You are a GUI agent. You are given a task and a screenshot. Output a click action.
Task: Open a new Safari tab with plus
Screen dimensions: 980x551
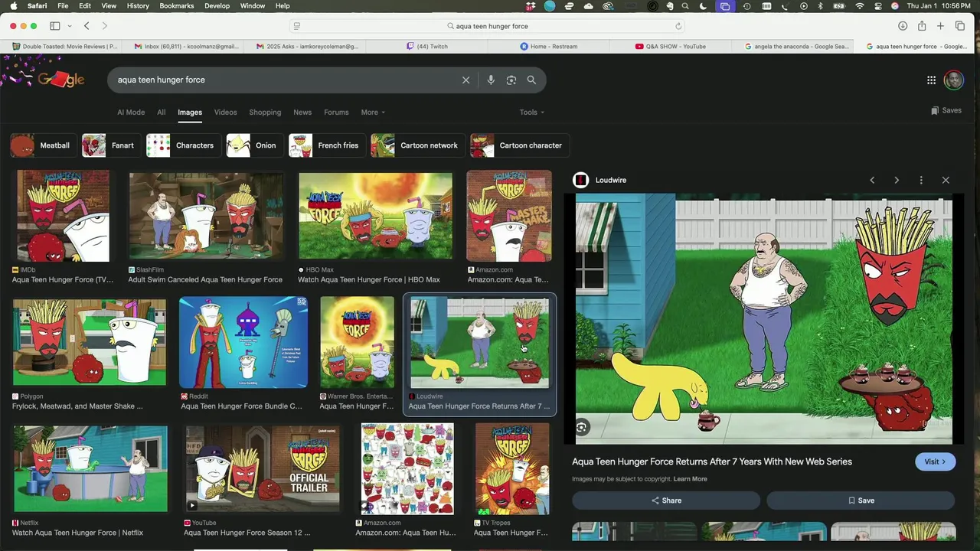click(x=941, y=26)
